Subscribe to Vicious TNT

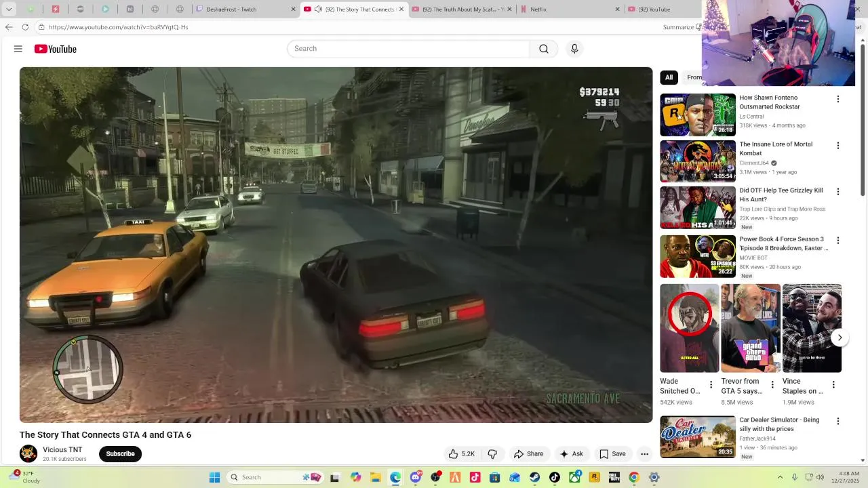[120, 454]
